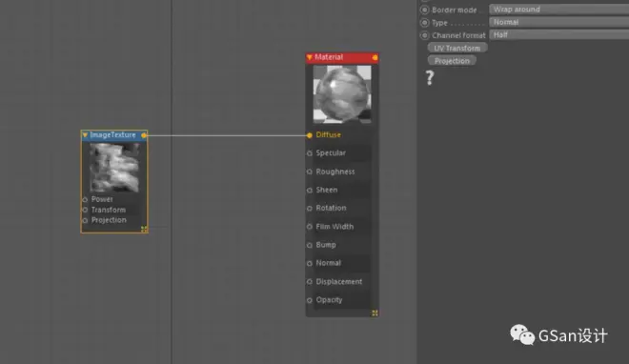Click the ImageTexture node output pin
Viewport: 629px width, 364px height.
(144, 135)
